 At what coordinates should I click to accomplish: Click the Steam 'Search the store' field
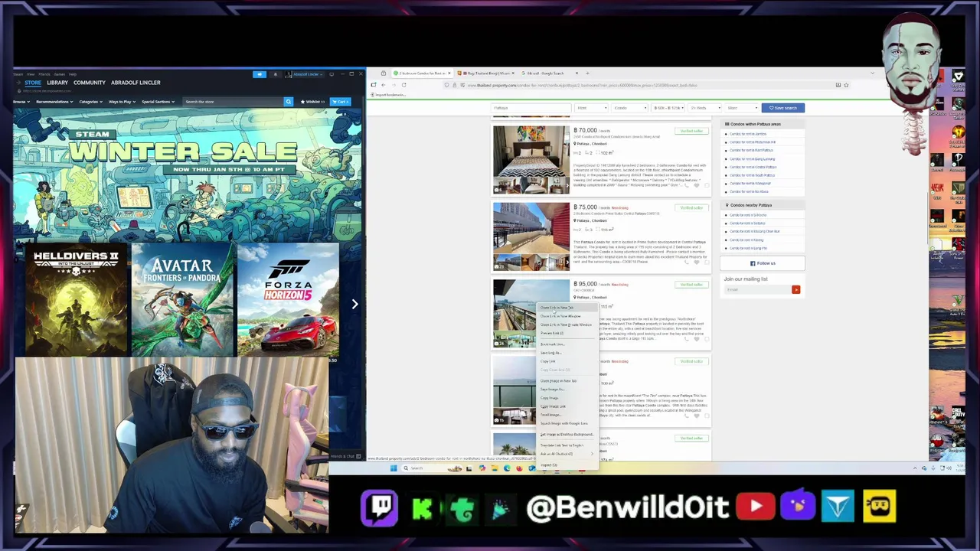(x=234, y=102)
